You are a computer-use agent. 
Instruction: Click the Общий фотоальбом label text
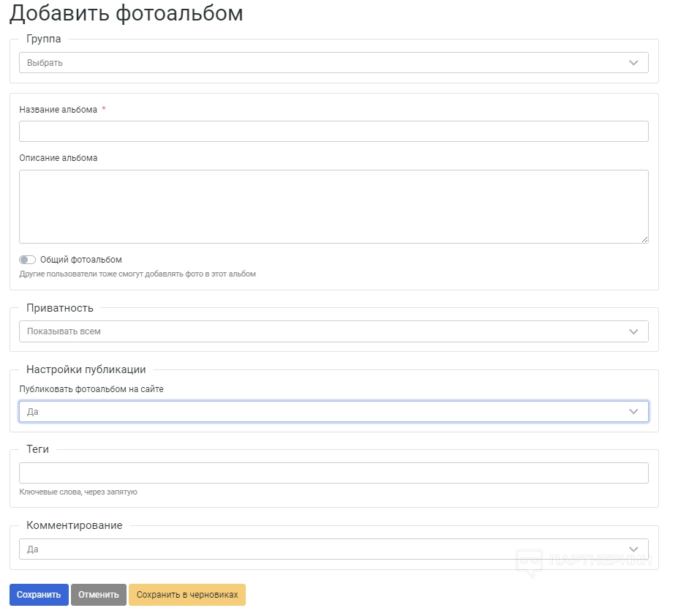pyautogui.click(x=81, y=260)
